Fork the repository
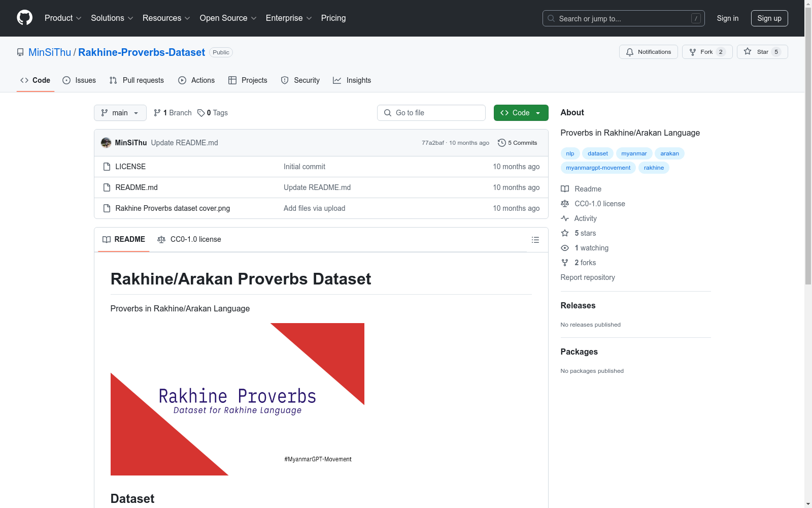 tap(707, 52)
